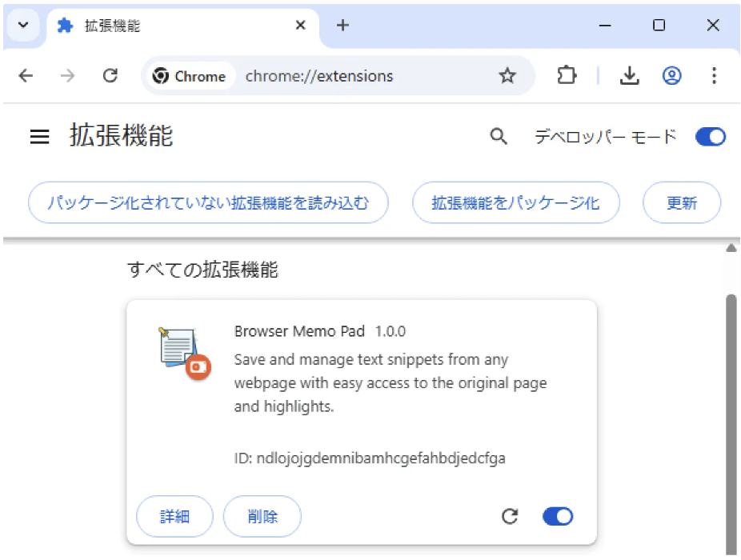Screen dimensions: 741x560
Task: Click the すべての拡張機能 heading
Action: 202,270
